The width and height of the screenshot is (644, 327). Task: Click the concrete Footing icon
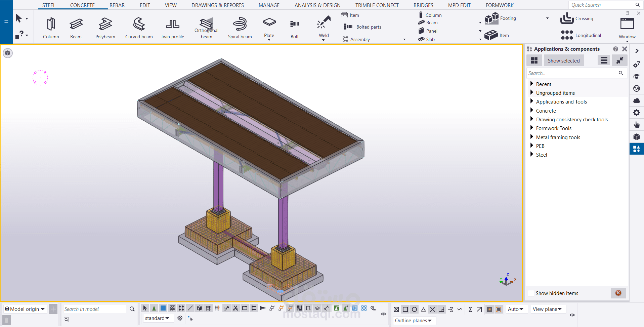[492, 18]
